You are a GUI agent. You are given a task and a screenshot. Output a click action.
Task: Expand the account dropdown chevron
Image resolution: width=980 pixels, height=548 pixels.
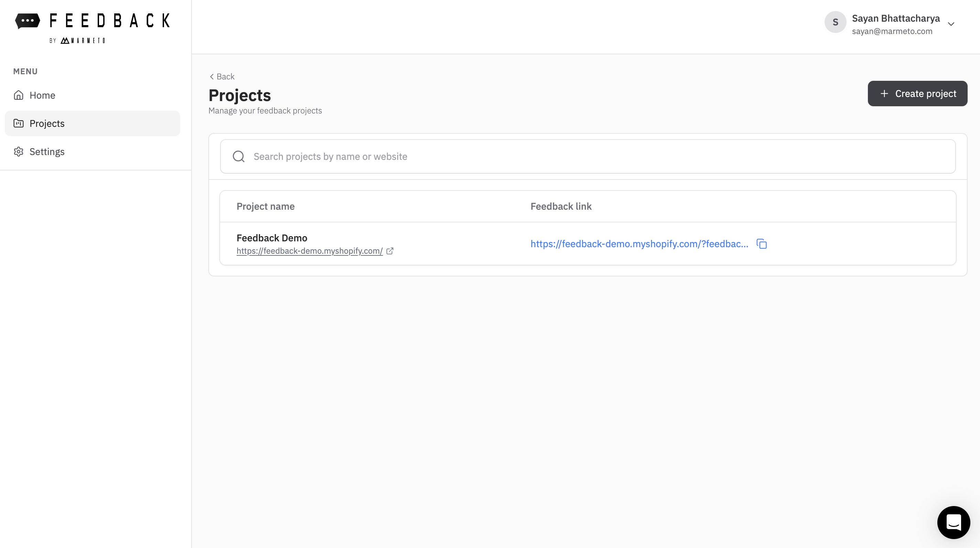pos(951,24)
